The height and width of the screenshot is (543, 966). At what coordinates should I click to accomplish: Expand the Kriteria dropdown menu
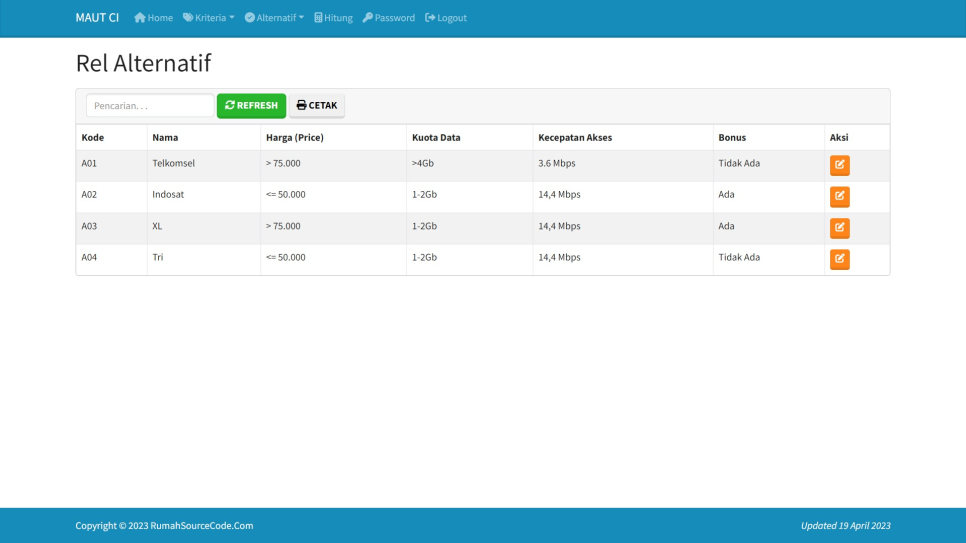pos(209,18)
